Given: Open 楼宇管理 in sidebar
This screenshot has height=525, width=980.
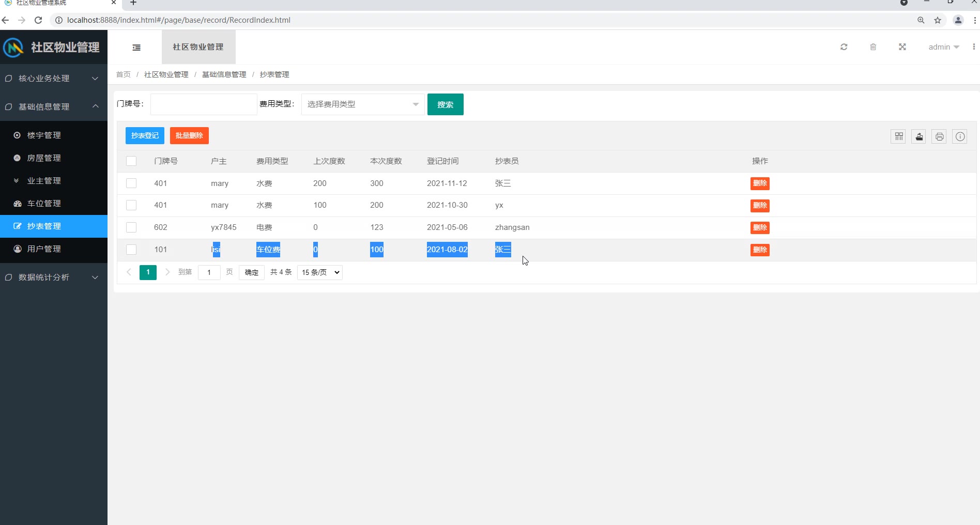Looking at the screenshot, I should (x=54, y=135).
